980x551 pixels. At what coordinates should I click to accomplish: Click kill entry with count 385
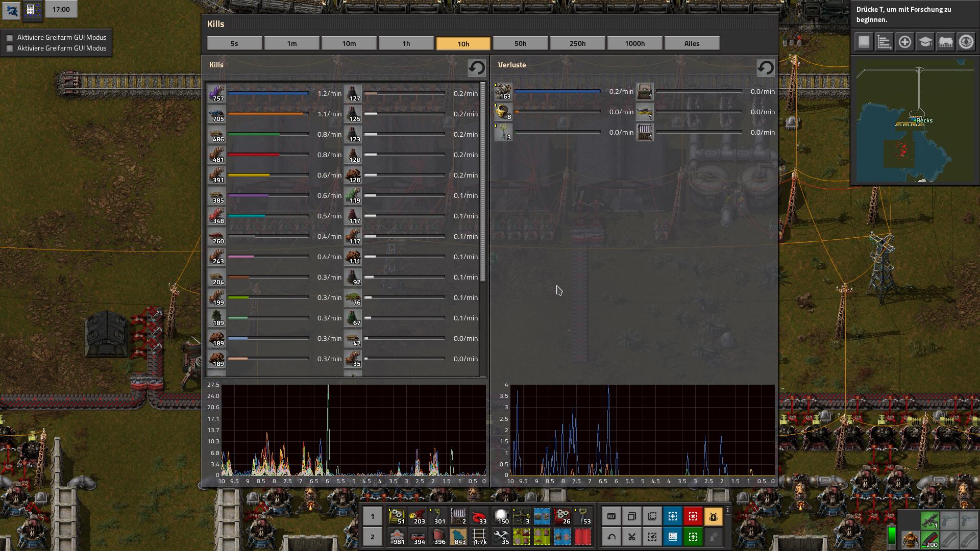point(216,196)
